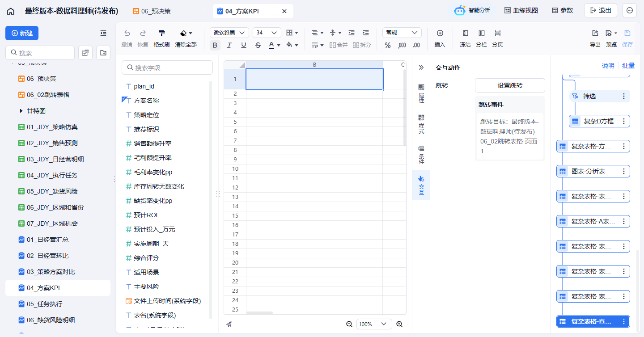This screenshot has height=337, width=644.
Task: Click the sidebar 搜索 search box
Action: click(x=40, y=53)
